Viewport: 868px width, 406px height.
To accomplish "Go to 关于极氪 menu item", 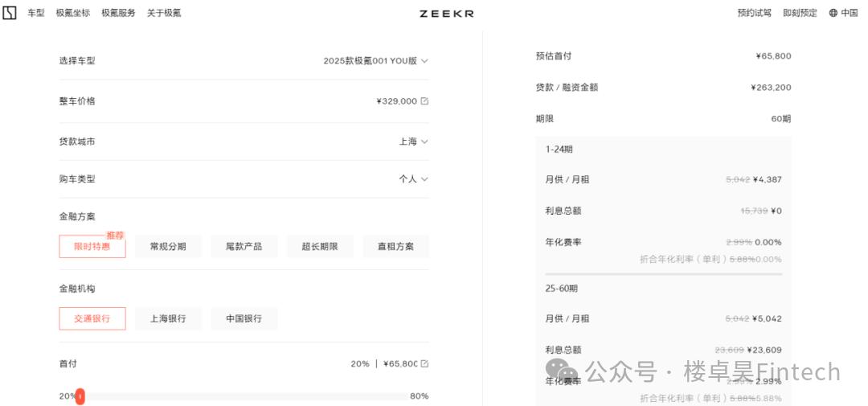I will (x=164, y=13).
